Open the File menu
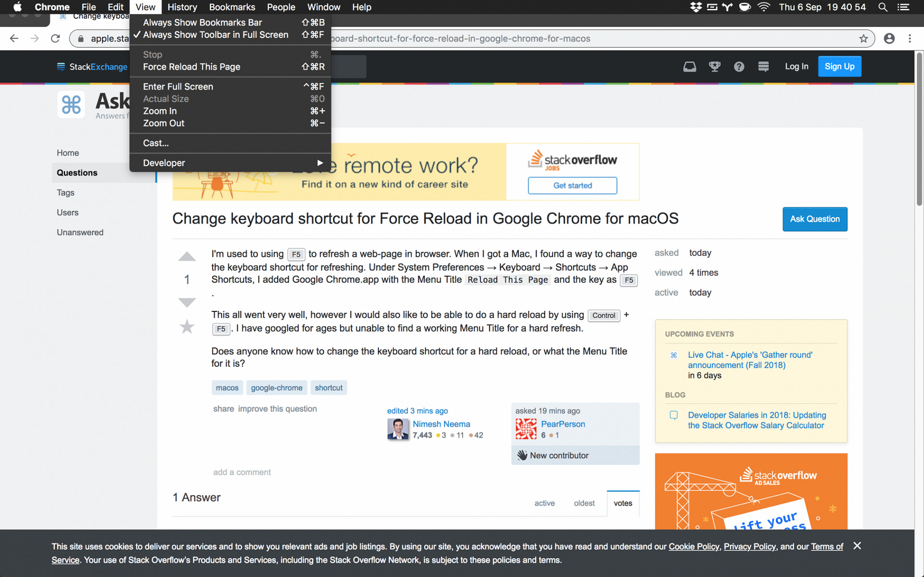Image resolution: width=924 pixels, height=577 pixels. click(x=89, y=7)
